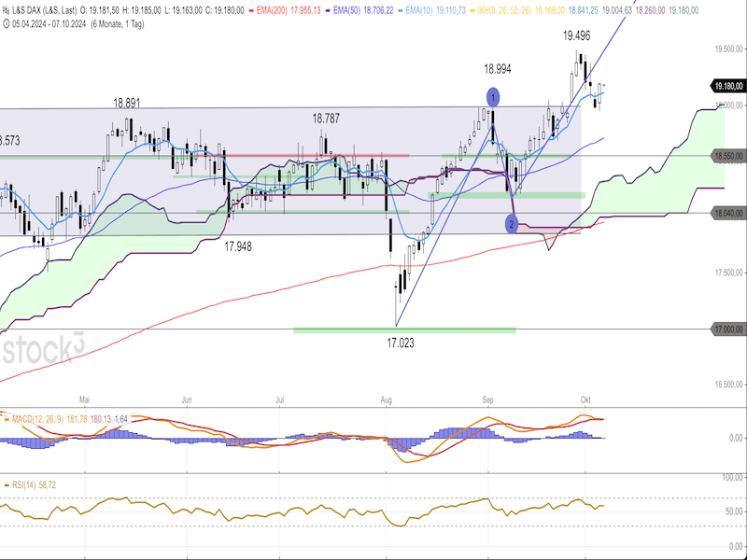Viewport: 747px width, 560px height.
Task: Click the 18.040,00 level tag on axis
Action: point(727,213)
